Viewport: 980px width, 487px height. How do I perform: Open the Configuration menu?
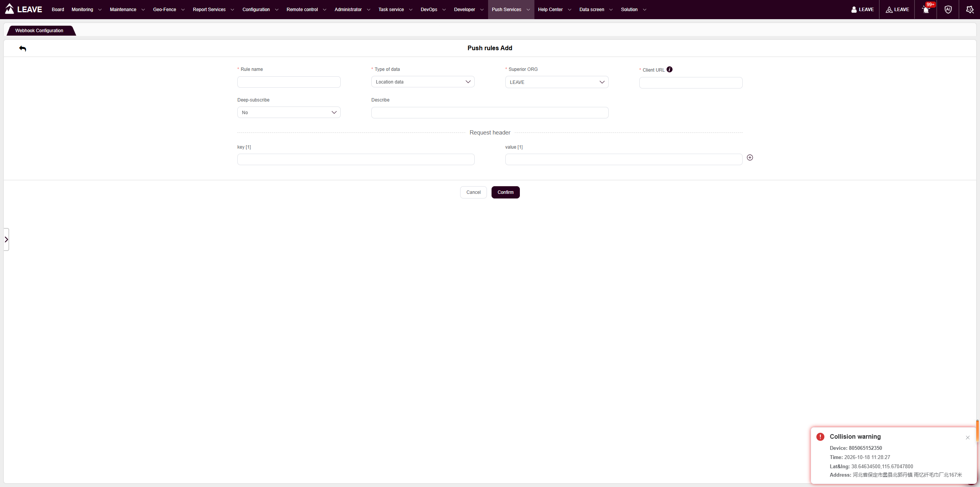click(x=260, y=10)
